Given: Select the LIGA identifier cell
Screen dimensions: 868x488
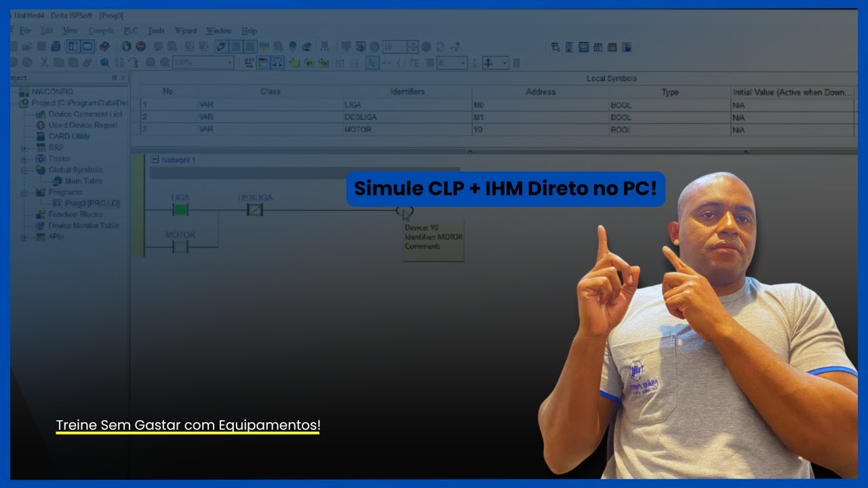Looking at the screenshot, I should (407, 105).
